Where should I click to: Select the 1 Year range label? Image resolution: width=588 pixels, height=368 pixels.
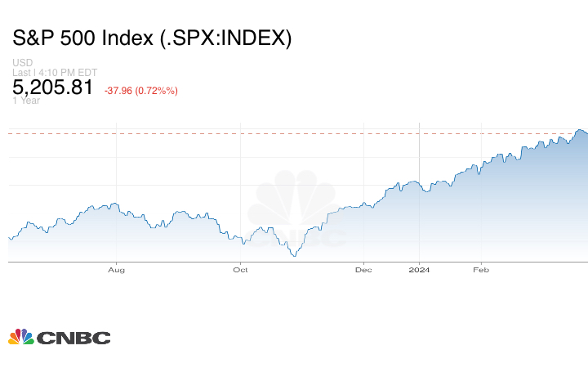click(x=27, y=101)
